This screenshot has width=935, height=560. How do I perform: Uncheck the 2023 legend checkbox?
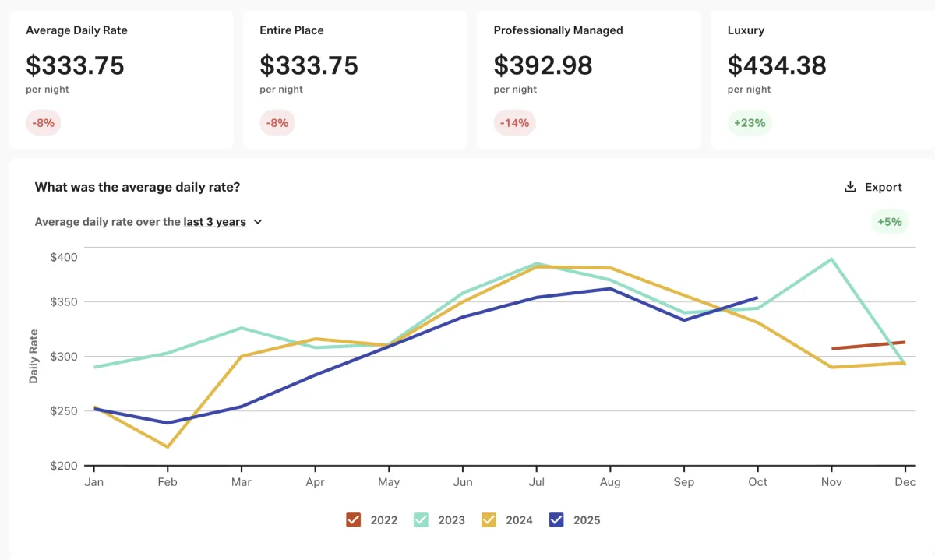(421, 519)
